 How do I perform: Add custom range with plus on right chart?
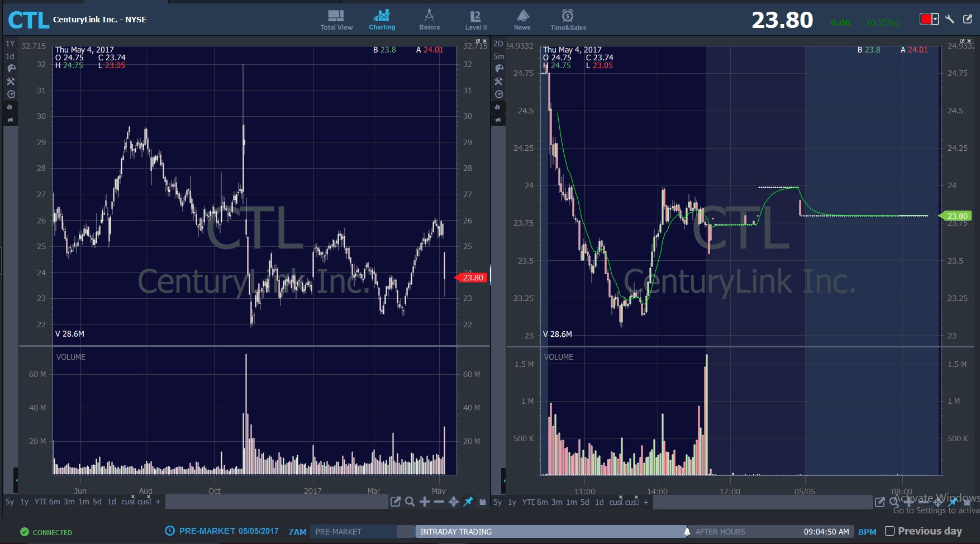pos(646,502)
